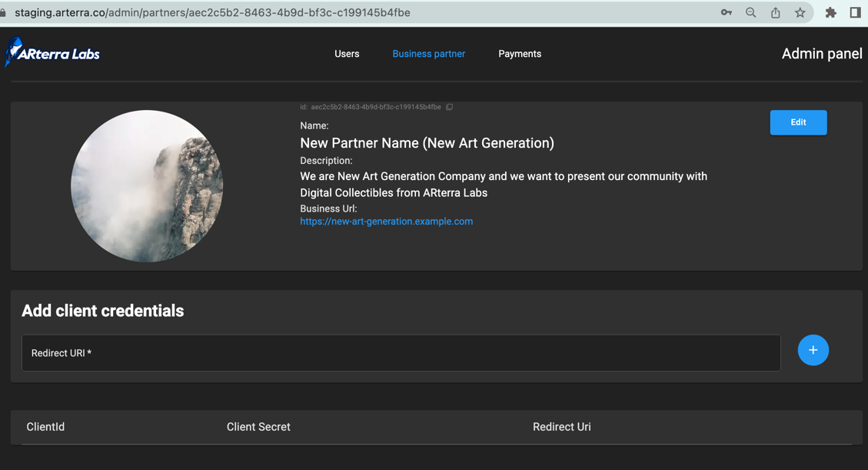
Task: Select the partner avatar image
Action: pyautogui.click(x=147, y=185)
